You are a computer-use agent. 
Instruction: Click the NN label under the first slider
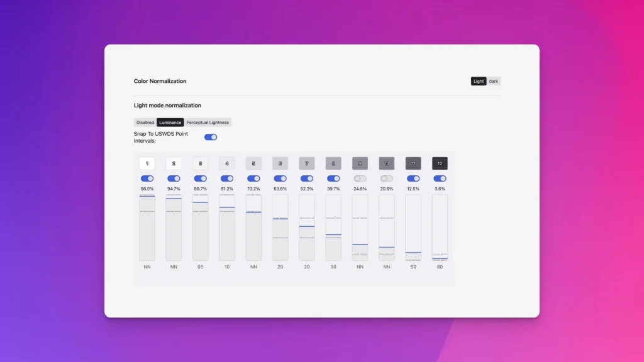[147, 266]
